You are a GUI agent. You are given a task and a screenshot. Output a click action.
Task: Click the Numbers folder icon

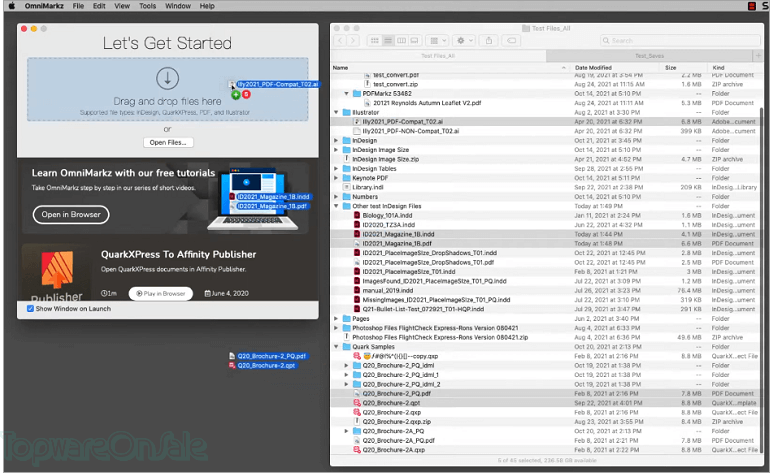coord(346,196)
